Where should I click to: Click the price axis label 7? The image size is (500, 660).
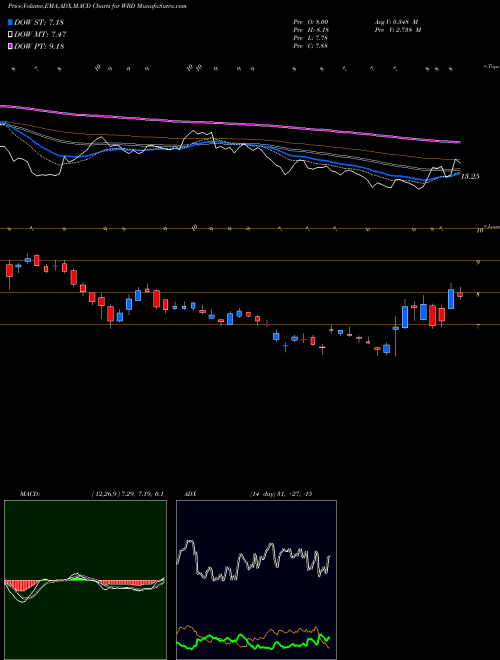(x=478, y=326)
